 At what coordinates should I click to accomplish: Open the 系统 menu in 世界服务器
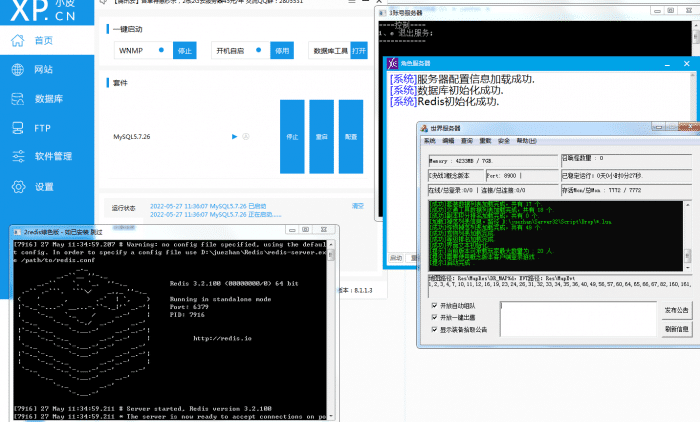pos(430,141)
